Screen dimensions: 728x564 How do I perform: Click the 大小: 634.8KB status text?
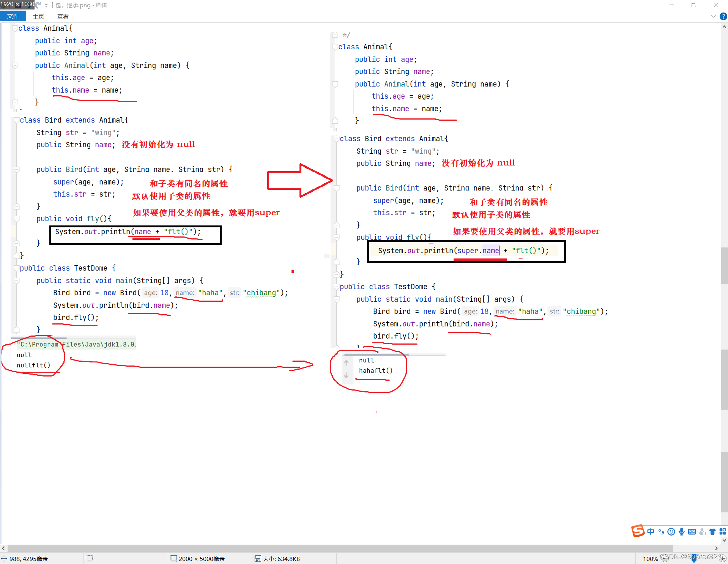(x=281, y=559)
